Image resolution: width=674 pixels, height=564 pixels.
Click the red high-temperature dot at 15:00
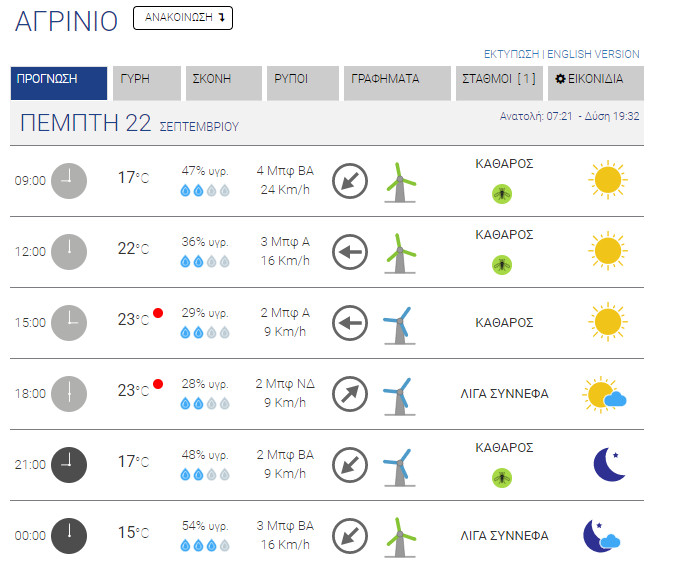(158, 314)
